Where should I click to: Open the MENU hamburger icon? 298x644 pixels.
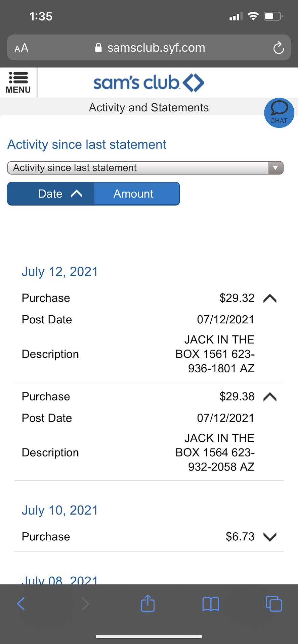pyautogui.click(x=18, y=82)
